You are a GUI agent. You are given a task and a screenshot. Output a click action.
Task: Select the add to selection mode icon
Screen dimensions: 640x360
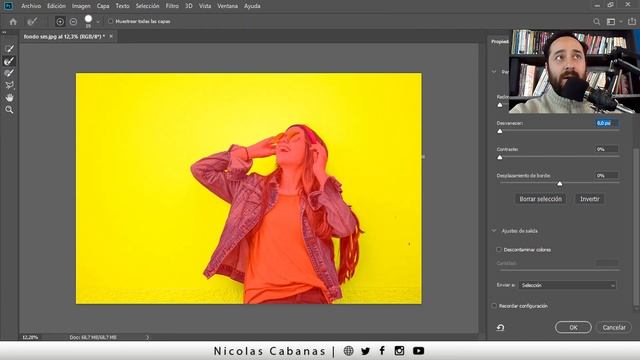pos(60,22)
